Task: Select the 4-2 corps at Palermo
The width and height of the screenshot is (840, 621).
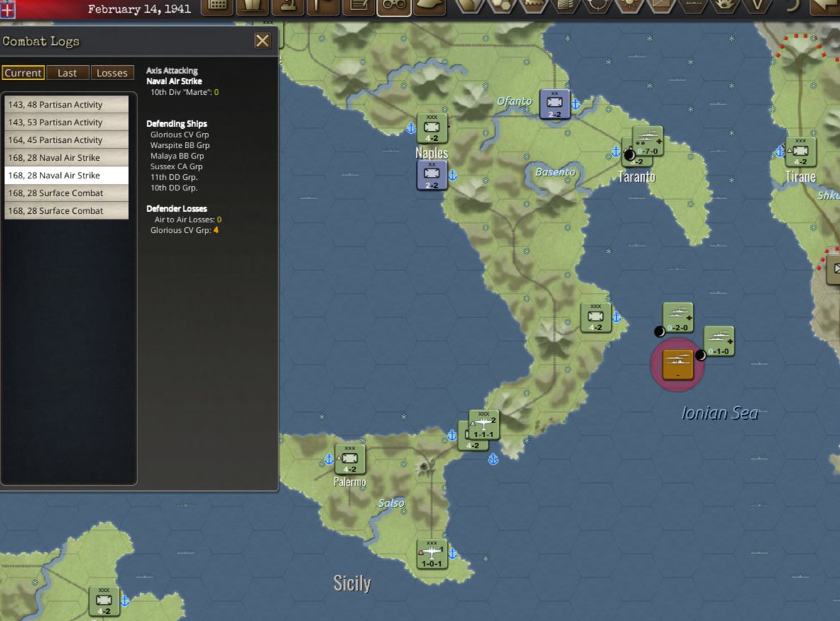Action: click(350, 460)
